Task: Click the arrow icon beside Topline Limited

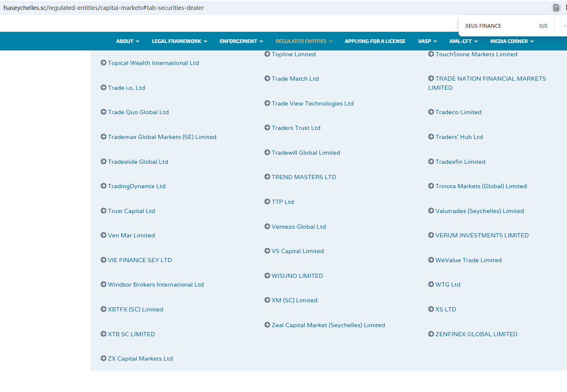Action: 267,54
